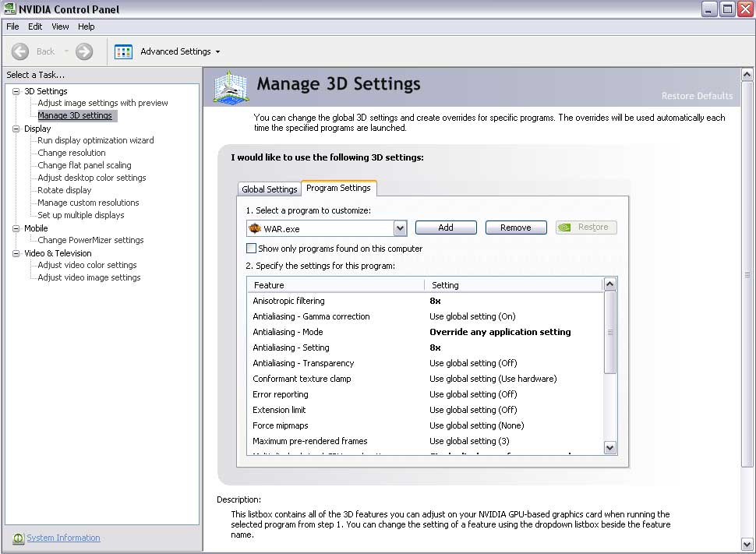The width and height of the screenshot is (756, 554).
Task: Click the NVIDIA Control Panel title bar icon
Action: point(9,9)
